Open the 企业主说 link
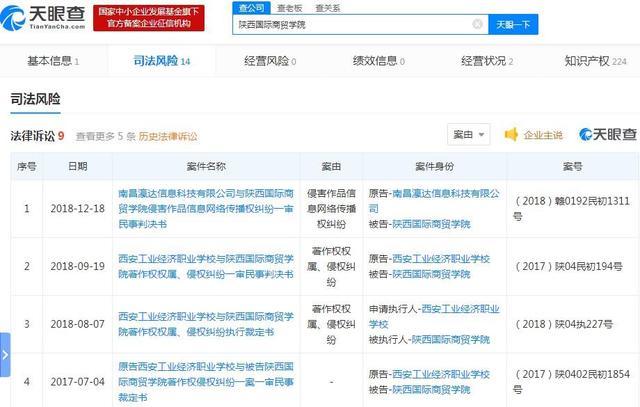 pyautogui.click(x=543, y=135)
